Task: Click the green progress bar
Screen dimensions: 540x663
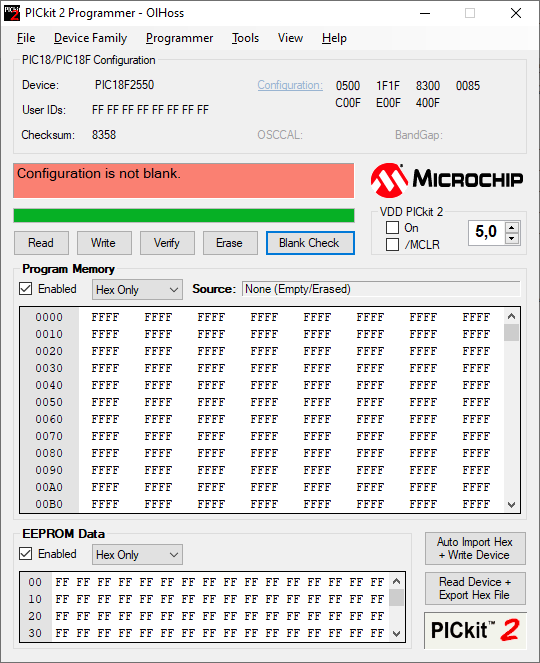Action: click(x=184, y=215)
